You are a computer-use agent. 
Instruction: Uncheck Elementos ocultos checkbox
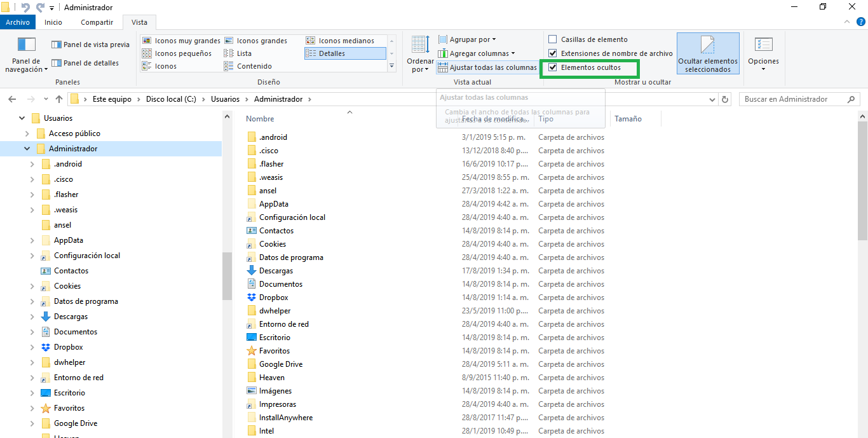coord(553,67)
